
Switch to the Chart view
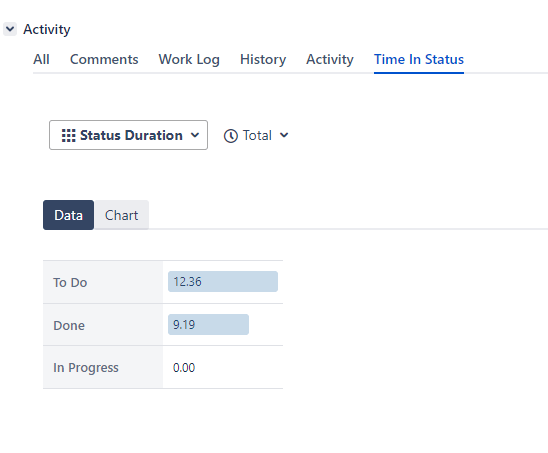(121, 215)
